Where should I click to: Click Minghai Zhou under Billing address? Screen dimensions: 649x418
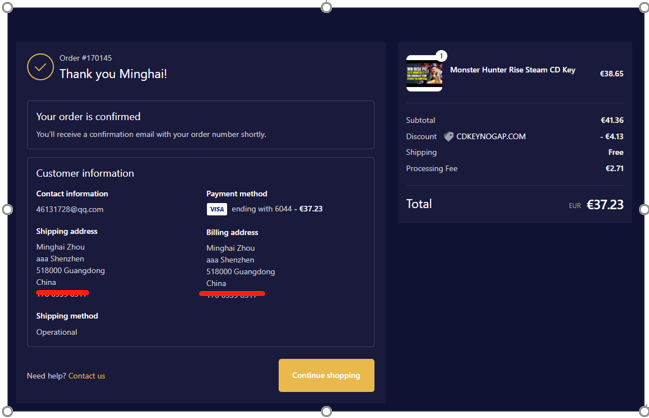coord(231,248)
